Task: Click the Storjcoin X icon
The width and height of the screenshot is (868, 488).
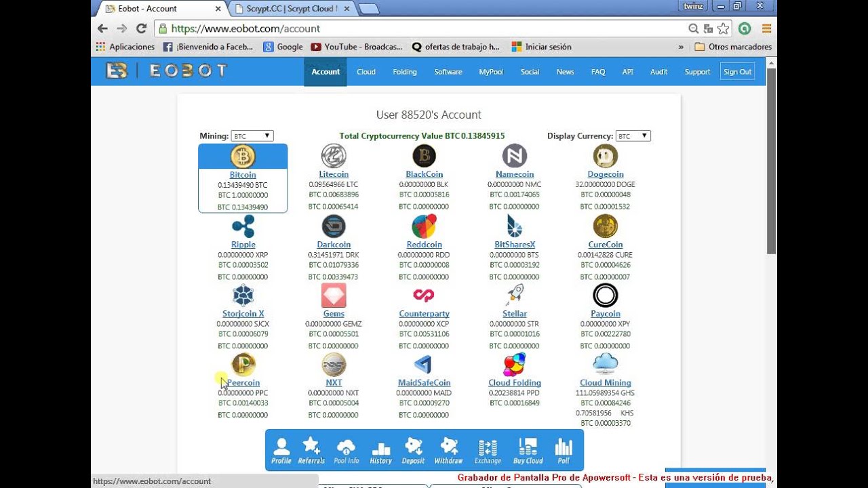Action: tap(243, 296)
